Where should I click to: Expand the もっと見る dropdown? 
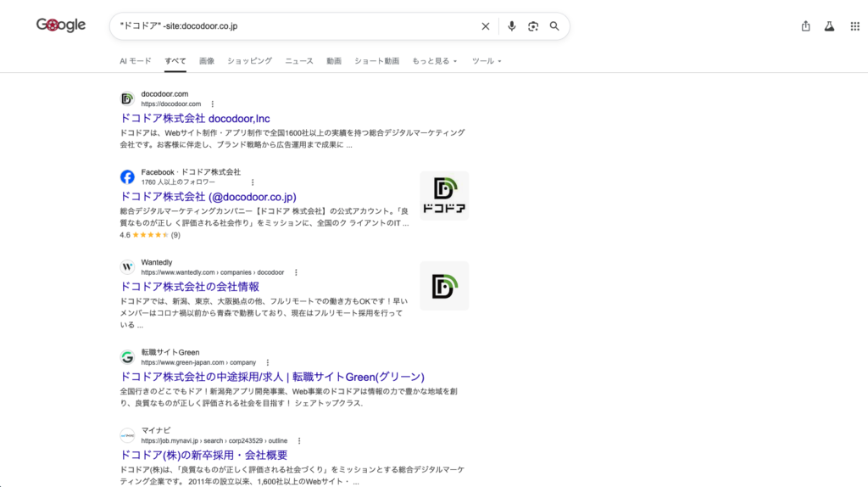[435, 61]
